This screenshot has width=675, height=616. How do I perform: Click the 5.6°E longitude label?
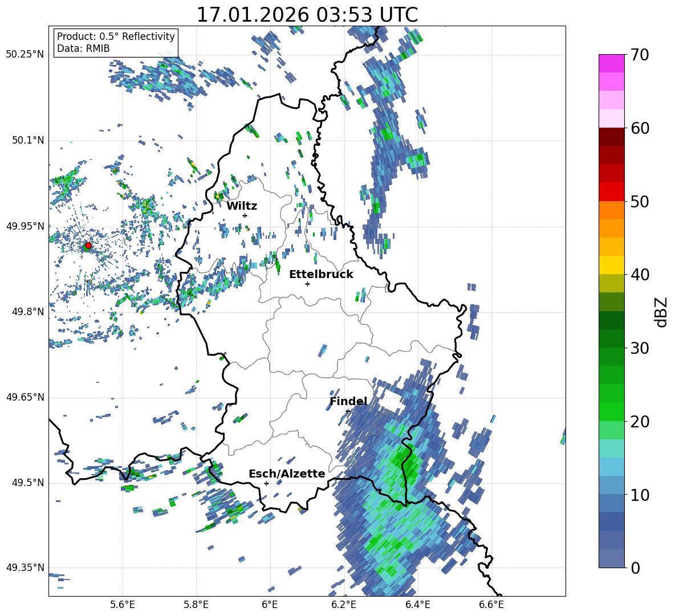(x=123, y=605)
